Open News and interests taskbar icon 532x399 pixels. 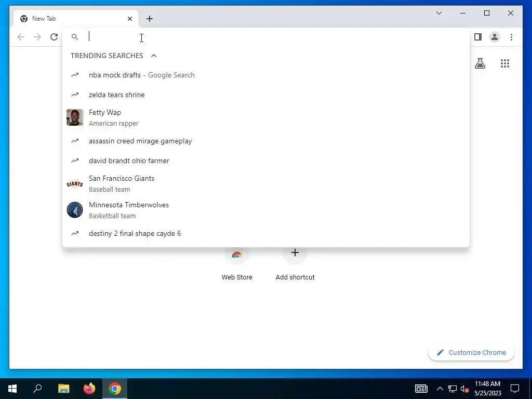[x=421, y=389]
